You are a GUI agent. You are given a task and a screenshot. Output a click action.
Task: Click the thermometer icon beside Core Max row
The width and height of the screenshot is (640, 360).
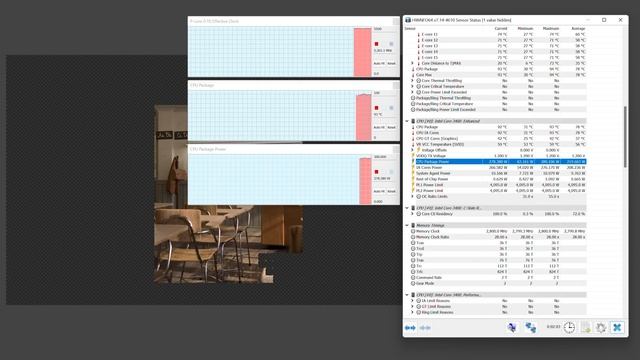coord(413,75)
